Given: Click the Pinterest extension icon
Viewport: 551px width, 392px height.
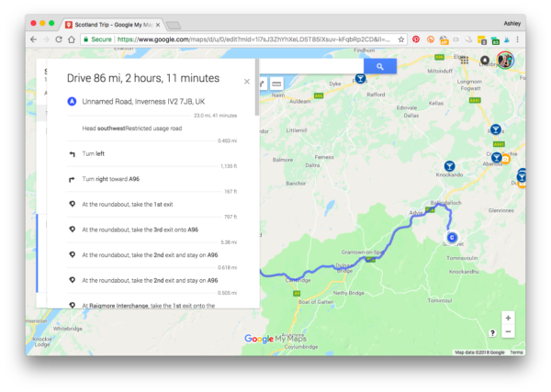Looking at the screenshot, I should (416, 39).
